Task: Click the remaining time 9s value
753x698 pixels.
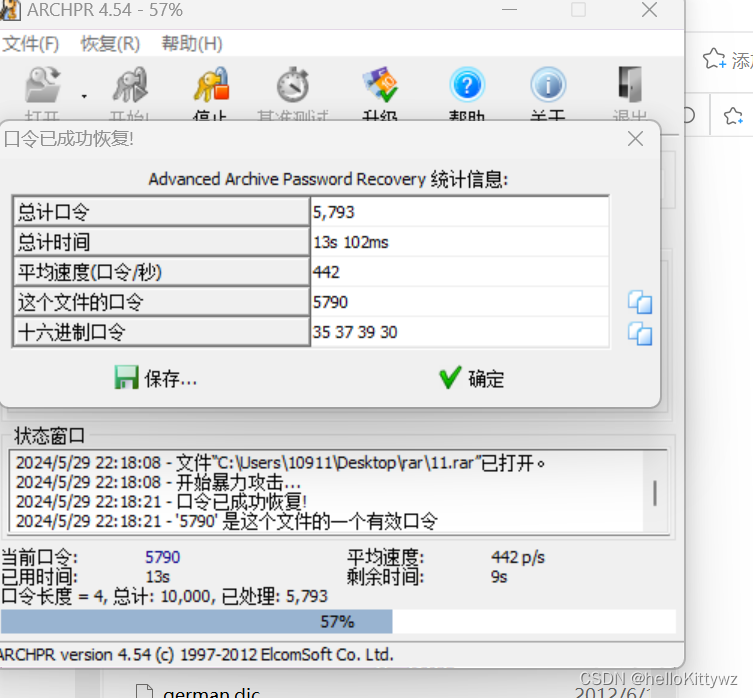Action: pyautogui.click(x=499, y=576)
